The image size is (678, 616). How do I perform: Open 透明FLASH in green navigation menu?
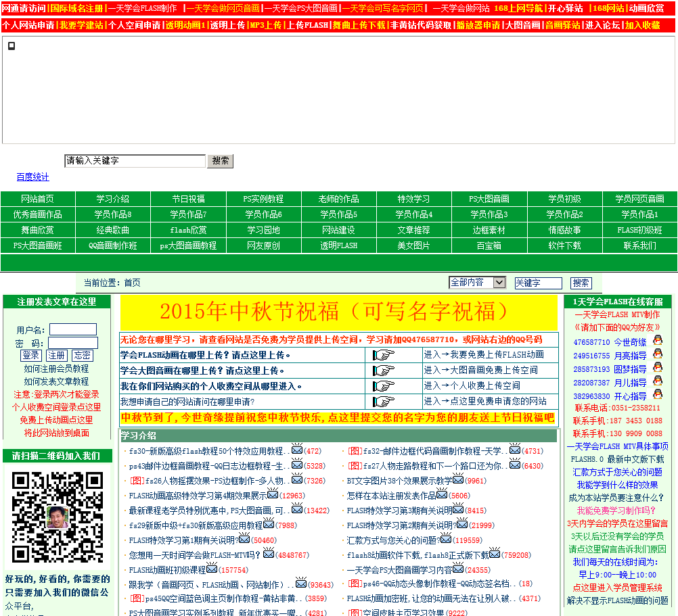338,246
